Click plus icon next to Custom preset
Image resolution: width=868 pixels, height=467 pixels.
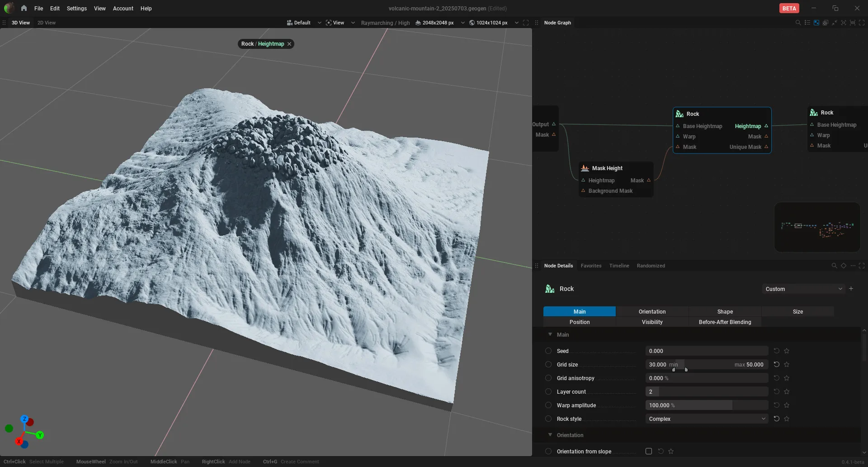851,289
